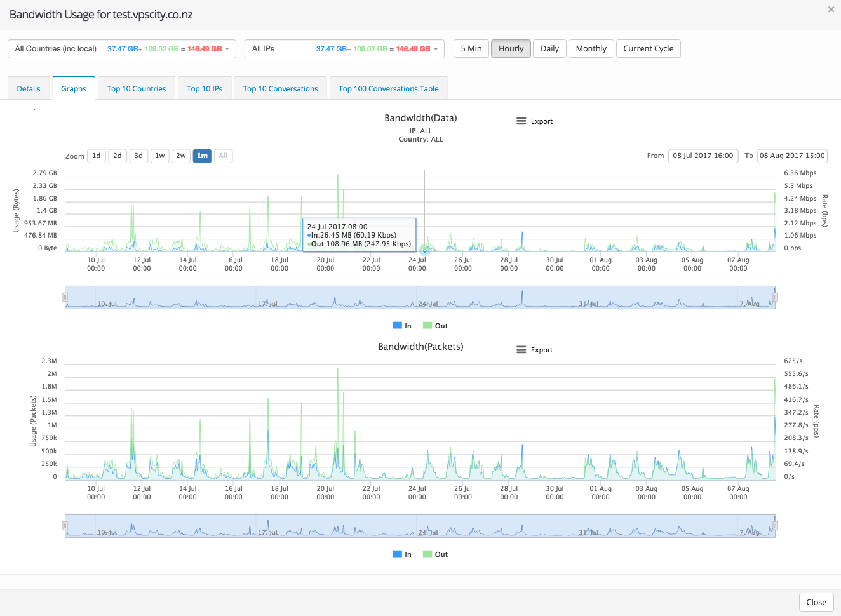
Task: Select the 5 Min interval button
Action: coord(471,49)
